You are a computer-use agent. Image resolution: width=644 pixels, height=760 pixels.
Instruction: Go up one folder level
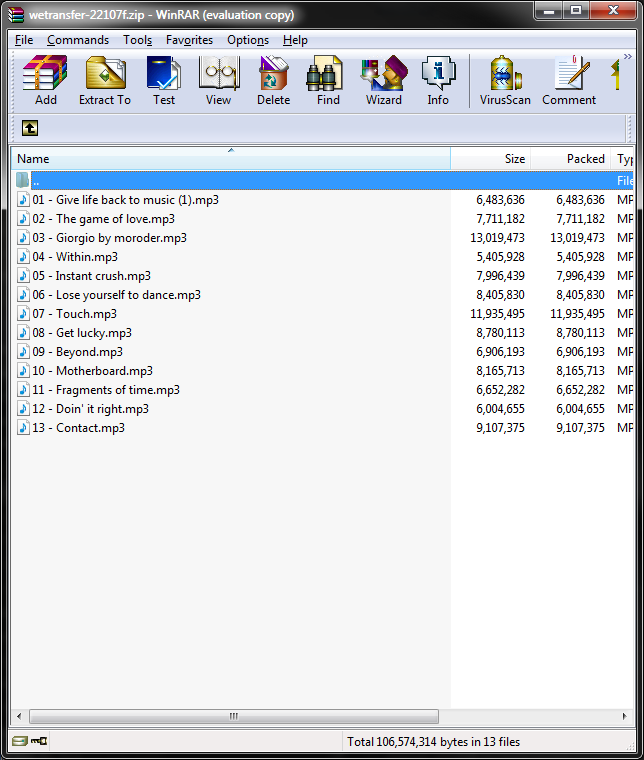30,128
